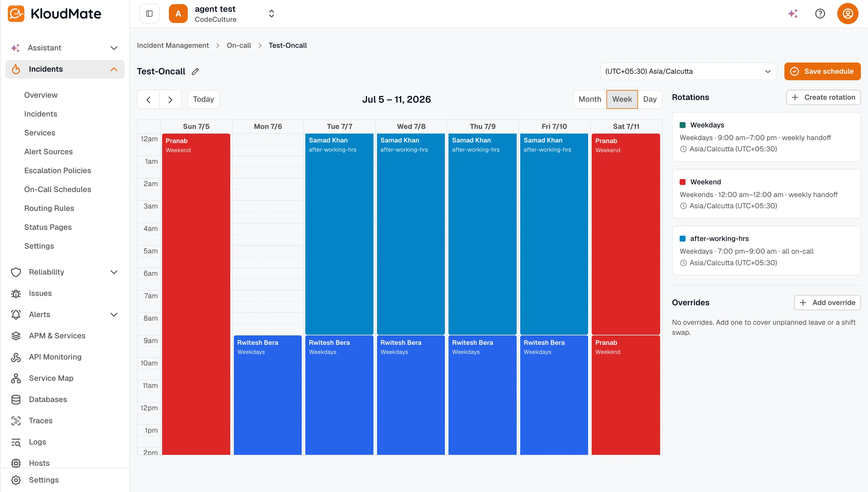Open the after-working-hrs rotation card

pyautogui.click(x=766, y=250)
